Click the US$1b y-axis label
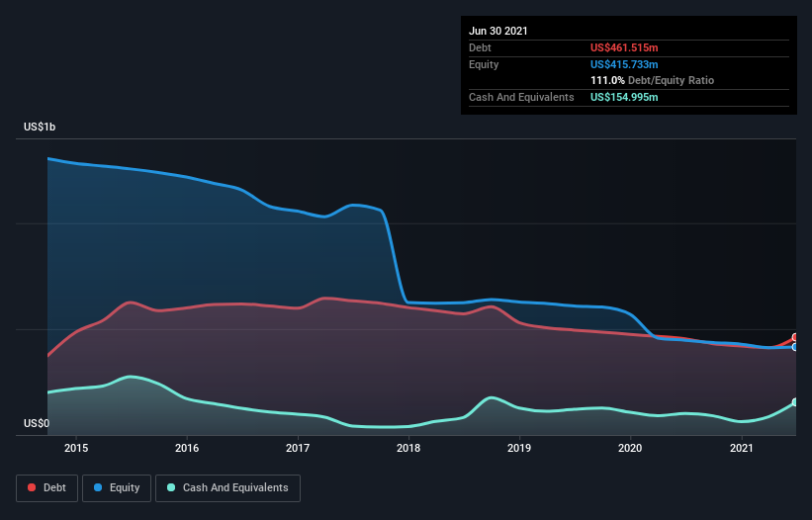The image size is (812, 520). 40,127
